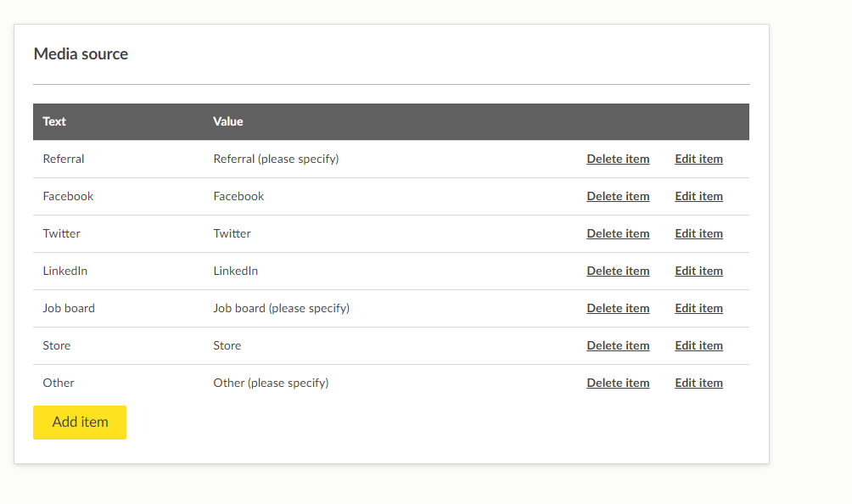Delete the LinkedIn item
The width and height of the screenshot is (852, 504).
point(618,271)
